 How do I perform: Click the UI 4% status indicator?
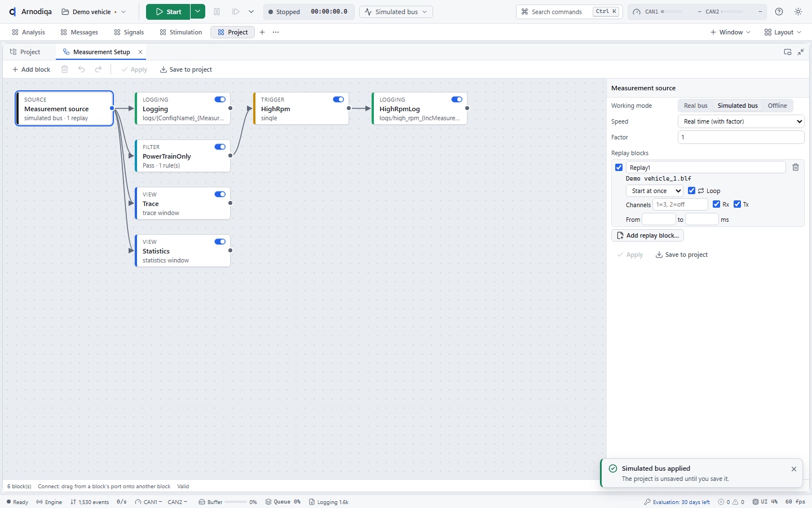point(766,502)
